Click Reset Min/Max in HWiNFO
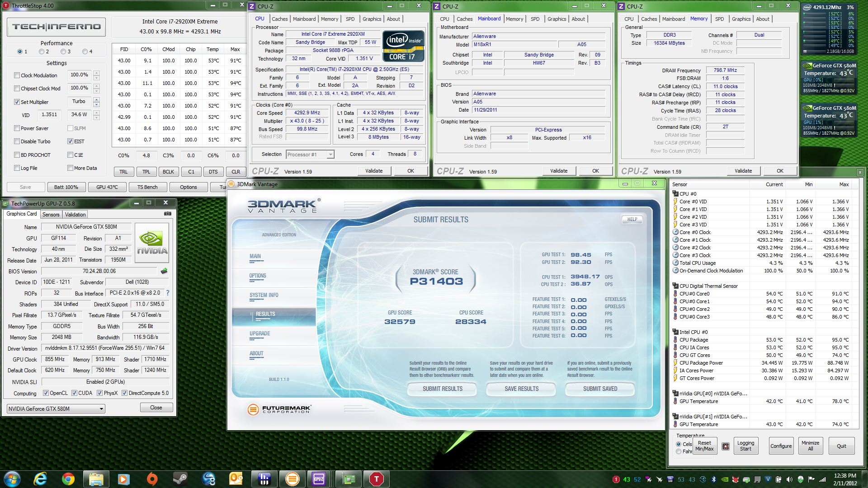 coord(704,446)
